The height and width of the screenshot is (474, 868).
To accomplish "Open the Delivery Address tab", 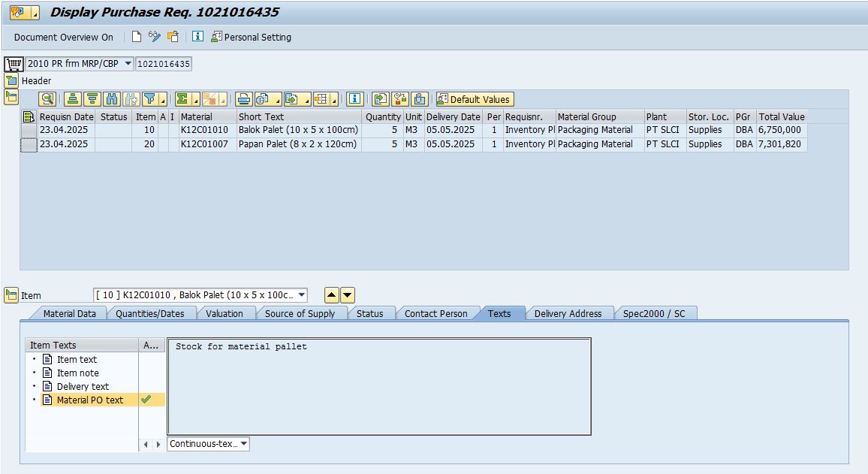I will (x=568, y=313).
